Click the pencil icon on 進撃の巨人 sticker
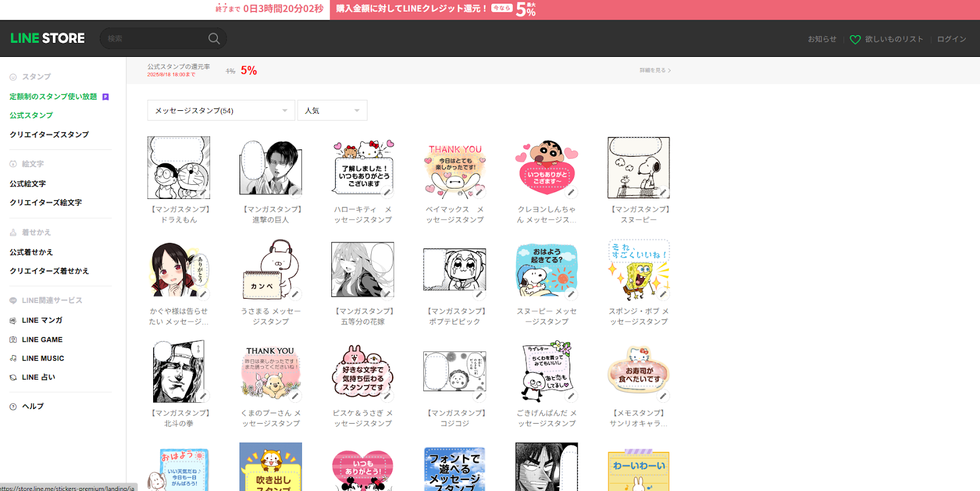The image size is (980, 491). tap(295, 192)
